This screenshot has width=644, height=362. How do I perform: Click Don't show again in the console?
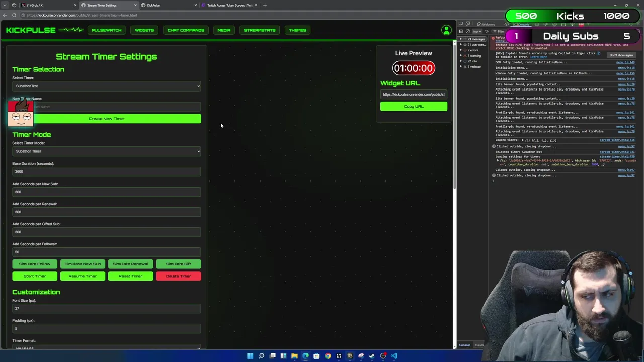(x=621, y=55)
